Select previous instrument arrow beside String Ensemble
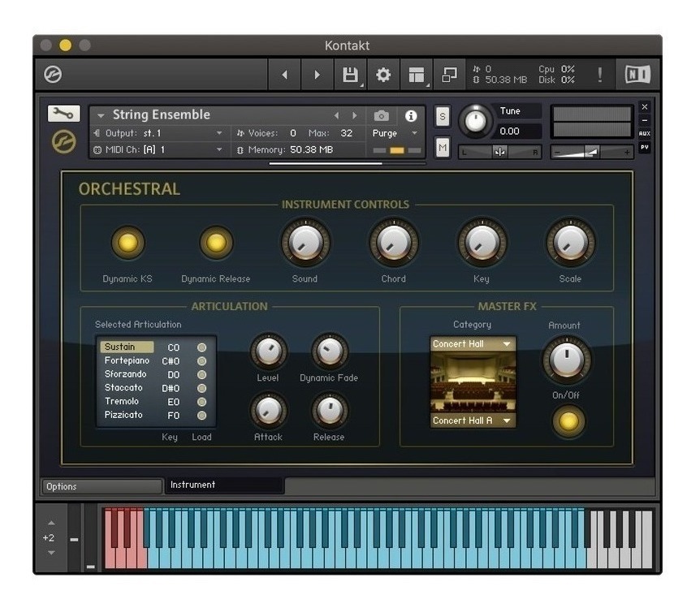 tap(336, 115)
